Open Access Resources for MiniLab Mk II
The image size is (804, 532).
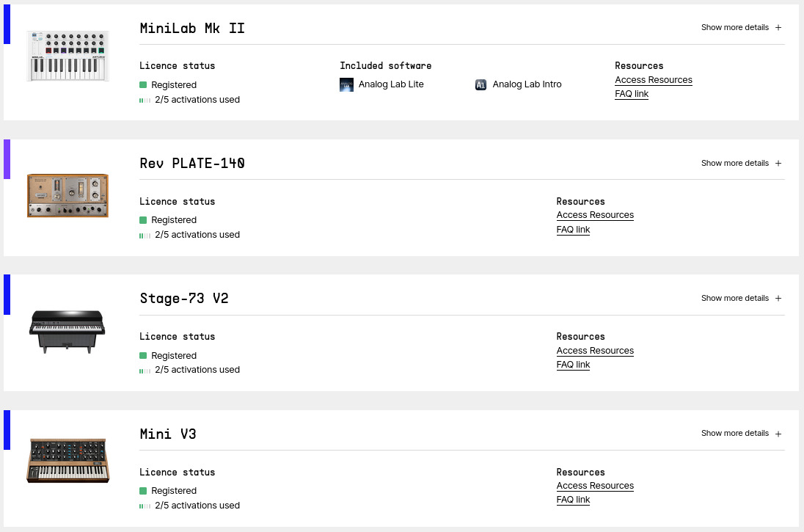(x=653, y=80)
